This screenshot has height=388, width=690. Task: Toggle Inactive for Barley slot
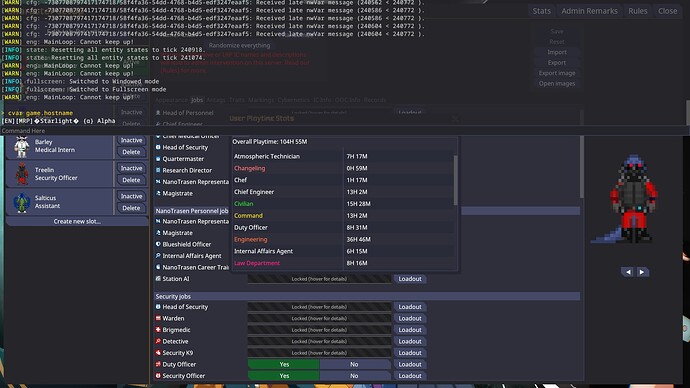131,140
